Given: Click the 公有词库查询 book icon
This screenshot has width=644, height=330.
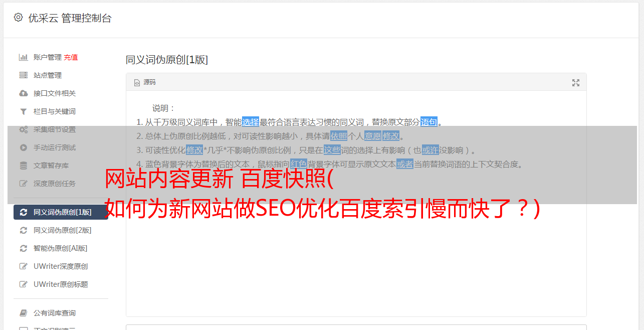Looking at the screenshot, I should [x=24, y=313].
